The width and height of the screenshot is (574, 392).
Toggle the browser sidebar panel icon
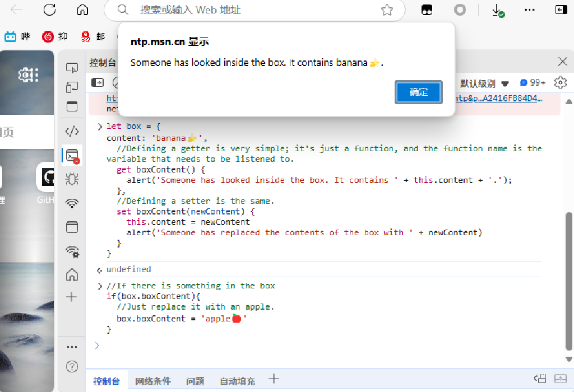click(x=561, y=10)
